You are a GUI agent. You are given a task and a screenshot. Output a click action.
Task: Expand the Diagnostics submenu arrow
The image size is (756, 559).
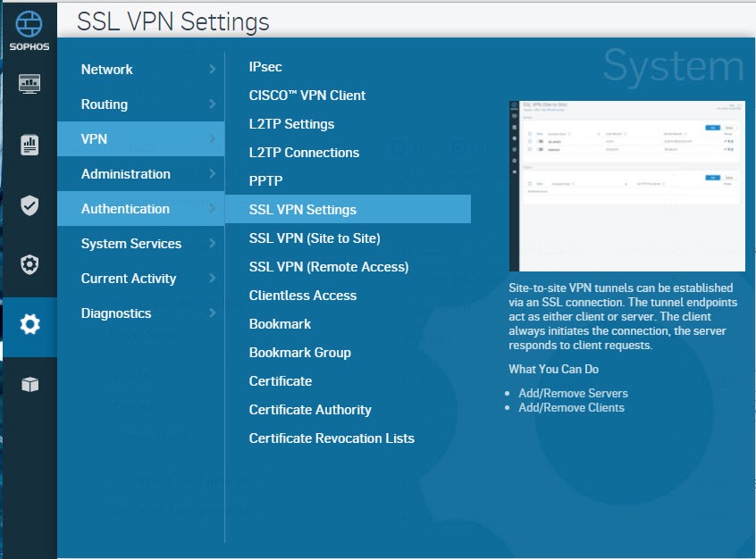pos(212,313)
